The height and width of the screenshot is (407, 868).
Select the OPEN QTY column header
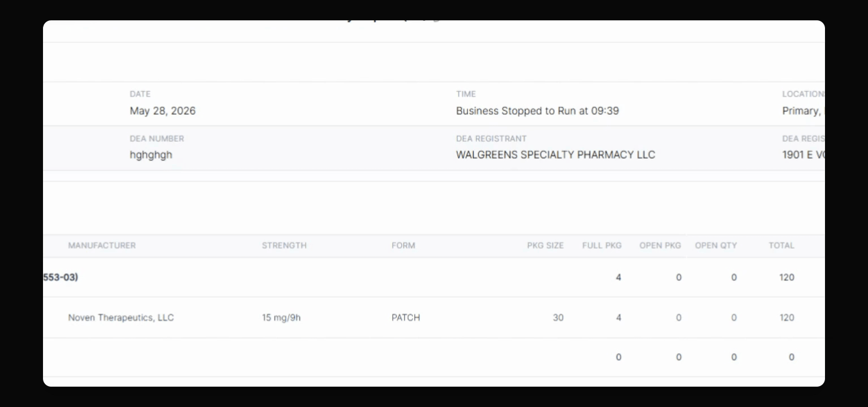[x=716, y=245]
